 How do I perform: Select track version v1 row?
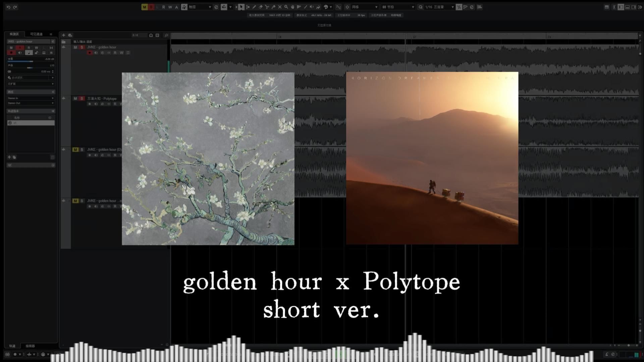31,123
